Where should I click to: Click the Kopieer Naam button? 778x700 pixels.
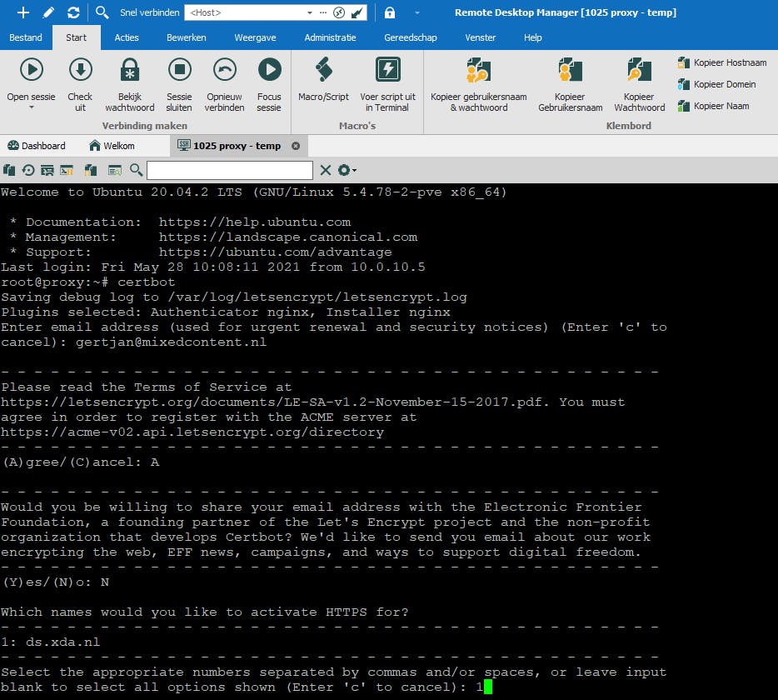click(713, 106)
